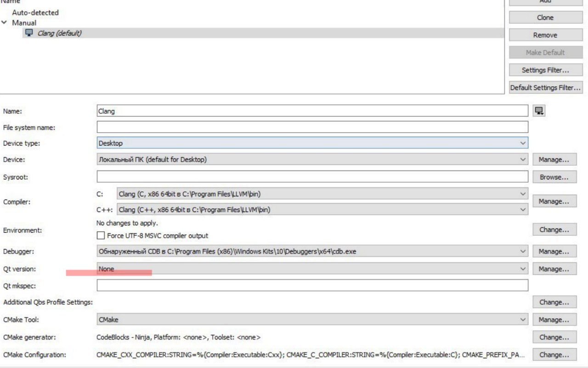Click Manage button for Device

coord(554,160)
